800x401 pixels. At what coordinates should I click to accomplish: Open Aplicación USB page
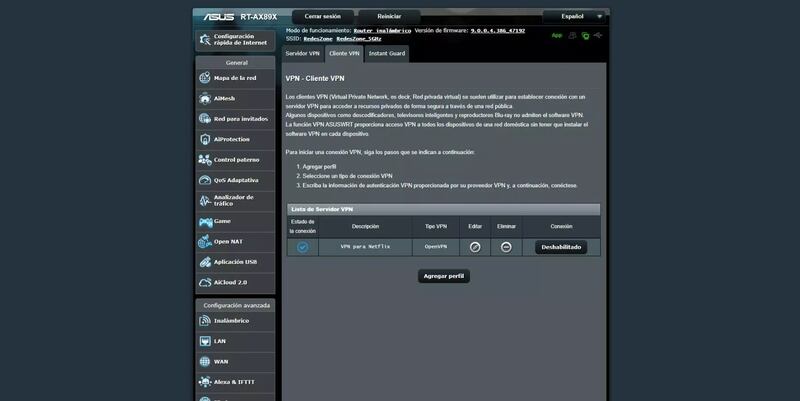tap(234, 262)
